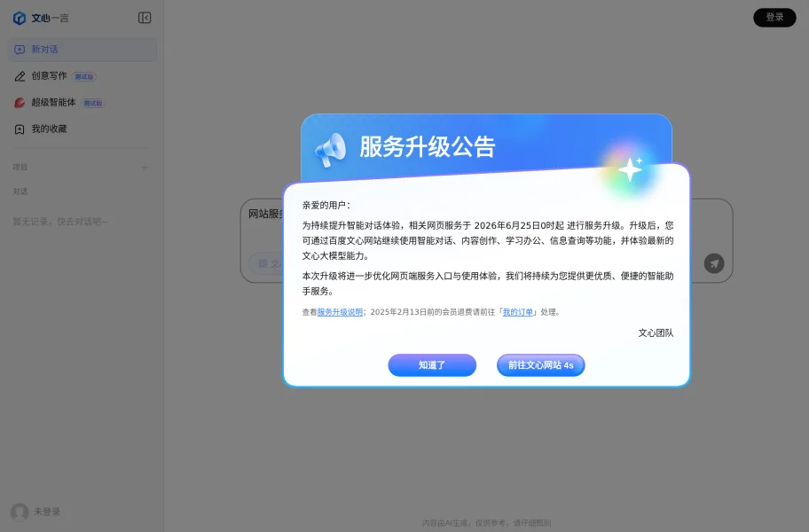Click the 未登录 text
The height and width of the screenshot is (532, 809).
point(47,512)
